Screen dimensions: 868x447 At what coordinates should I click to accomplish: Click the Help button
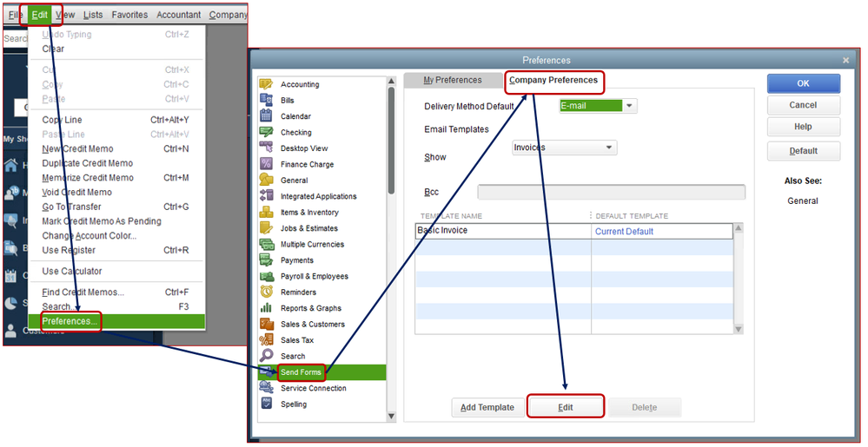(x=803, y=127)
